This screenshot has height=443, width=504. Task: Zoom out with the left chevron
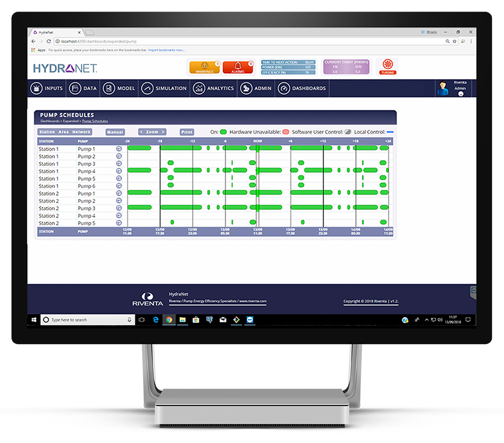pos(141,132)
